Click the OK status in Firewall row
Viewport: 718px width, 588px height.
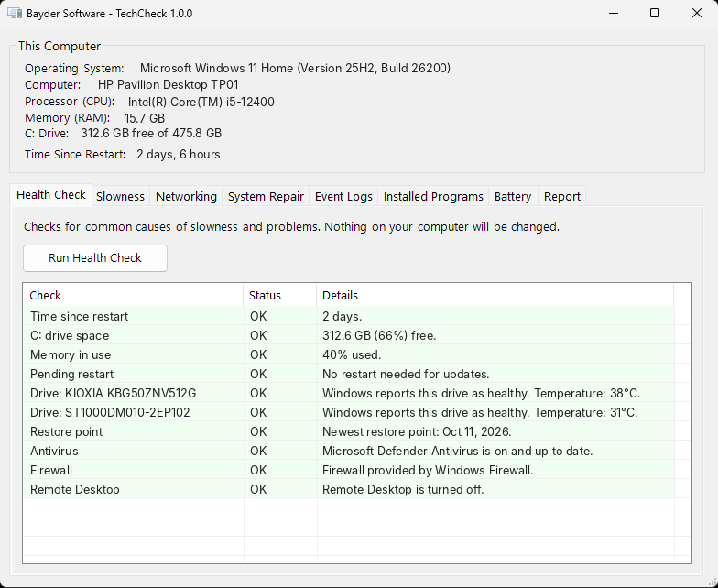click(x=258, y=471)
